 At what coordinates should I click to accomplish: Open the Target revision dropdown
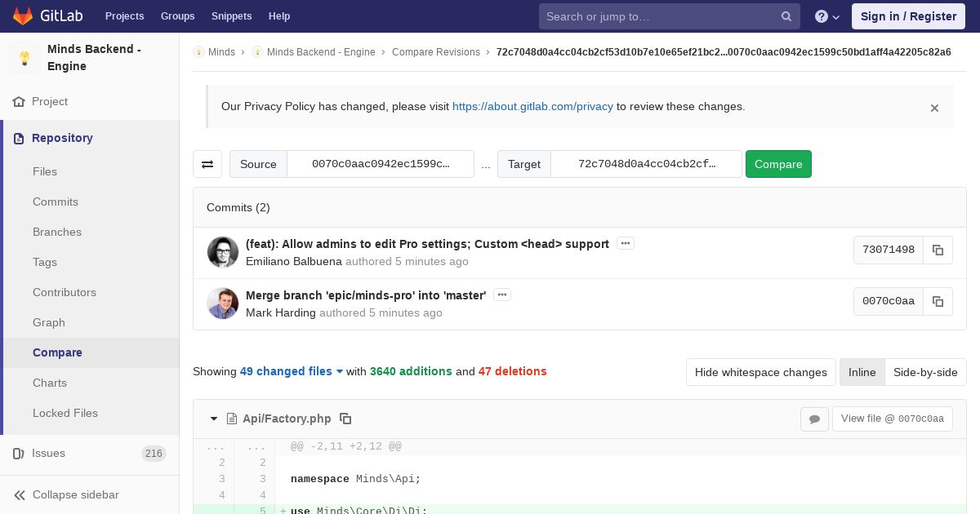tap(647, 164)
